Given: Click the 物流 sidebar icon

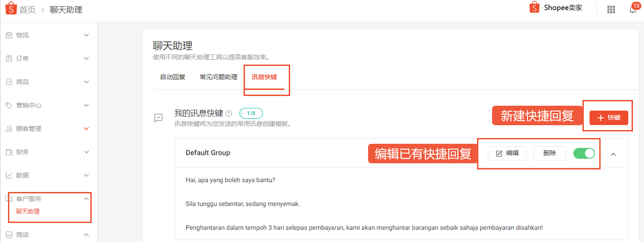Looking at the screenshot, I should (x=9, y=35).
